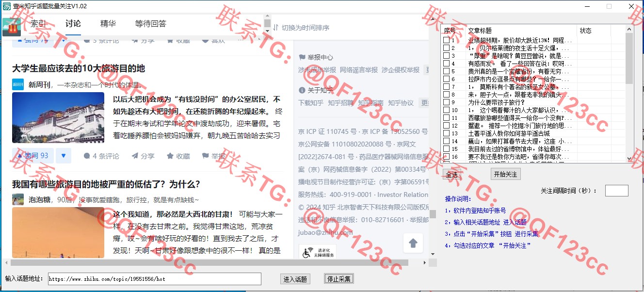
Task: Click the 文章标题 column header
Action: 521,31
